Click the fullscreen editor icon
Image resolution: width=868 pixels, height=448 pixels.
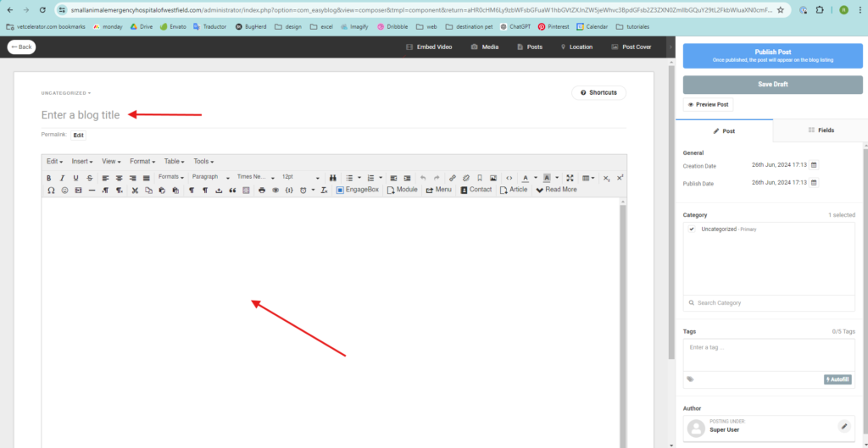point(570,178)
